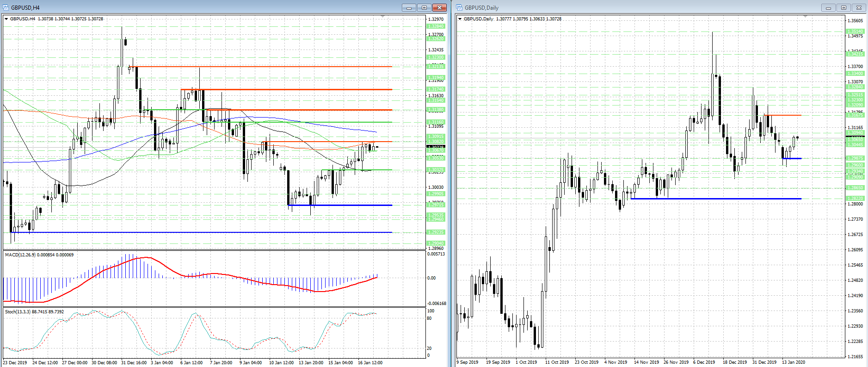
Task: Click the Stochastic level 20 on scale
Action: [x=430, y=348]
